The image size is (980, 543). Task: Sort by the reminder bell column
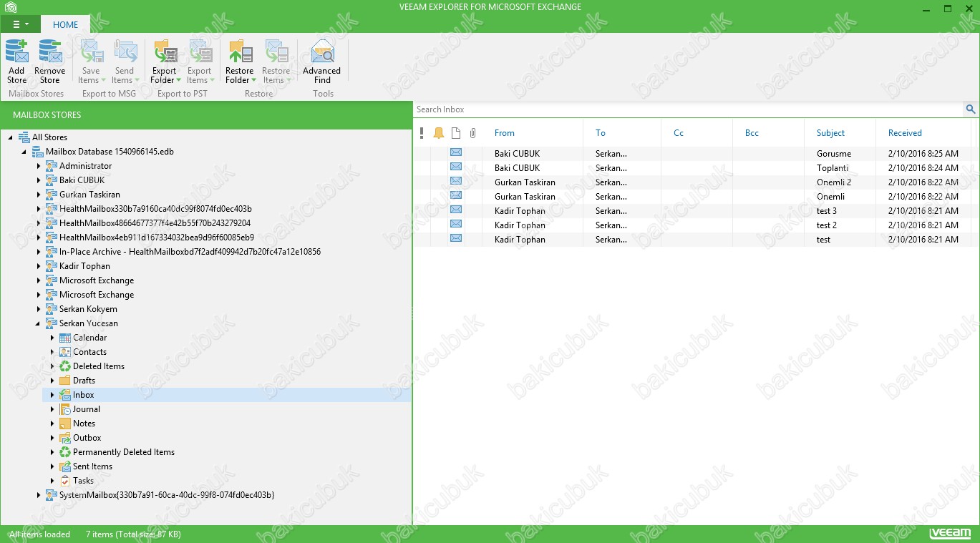point(439,133)
